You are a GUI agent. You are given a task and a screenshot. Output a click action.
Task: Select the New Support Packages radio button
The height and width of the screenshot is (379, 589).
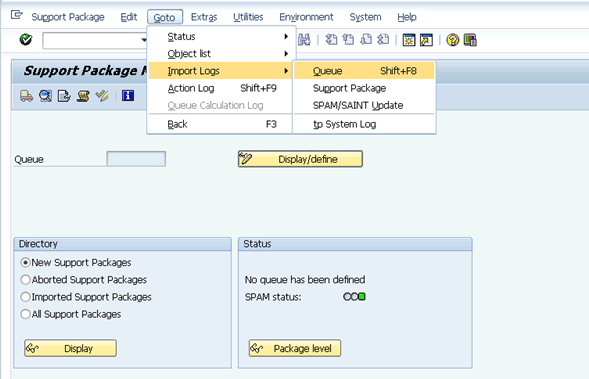25,262
